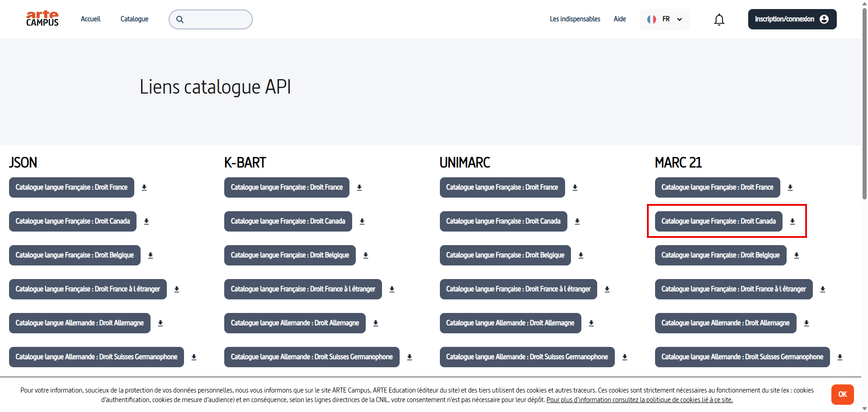The width and height of the screenshot is (868, 412).
Task: Download JSON Droit Allemagne catalogue via arrow icon
Action: tap(160, 323)
